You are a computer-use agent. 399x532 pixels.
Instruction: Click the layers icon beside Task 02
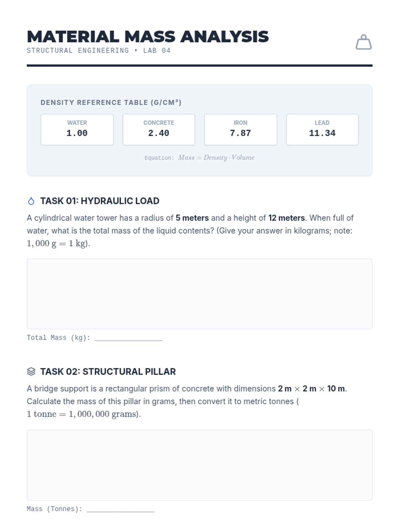click(x=31, y=371)
